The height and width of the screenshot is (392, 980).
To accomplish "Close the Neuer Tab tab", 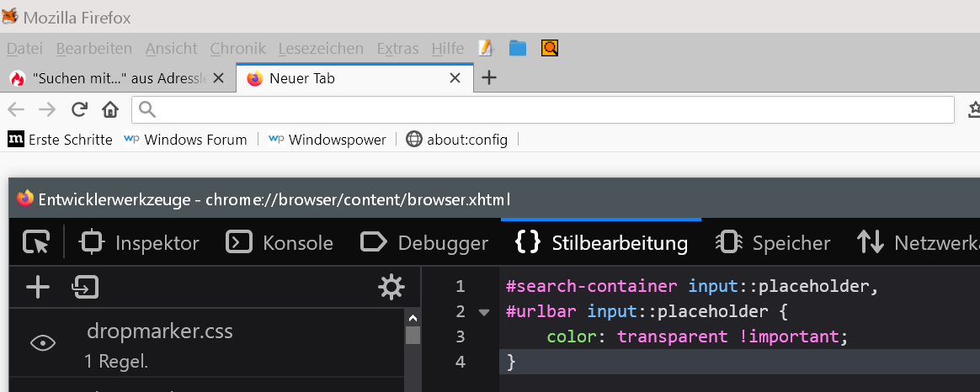I will (x=455, y=78).
